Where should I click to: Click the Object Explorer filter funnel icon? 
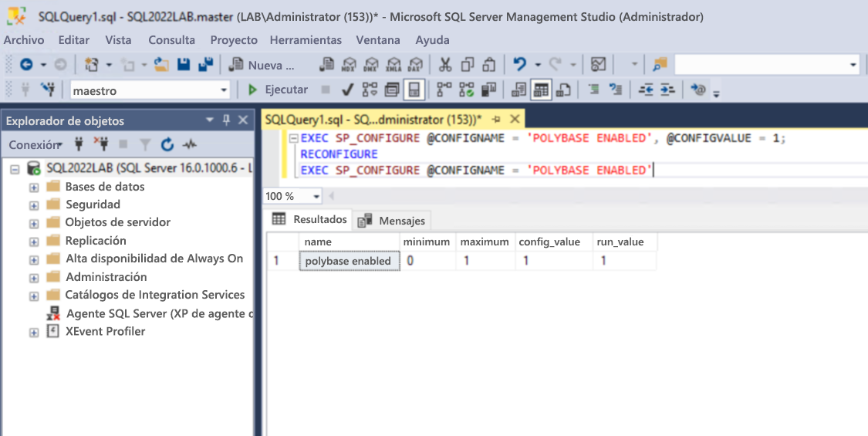pos(145,144)
